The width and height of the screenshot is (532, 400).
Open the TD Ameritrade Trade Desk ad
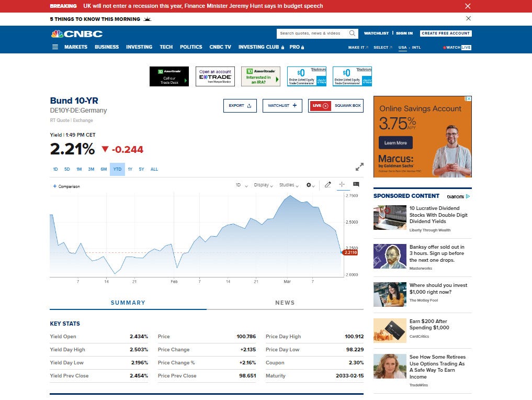click(x=169, y=76)
